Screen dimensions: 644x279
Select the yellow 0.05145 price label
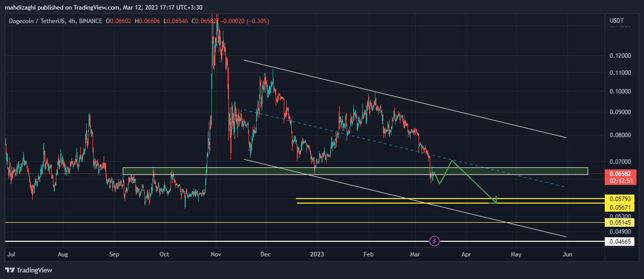[620, 222]
